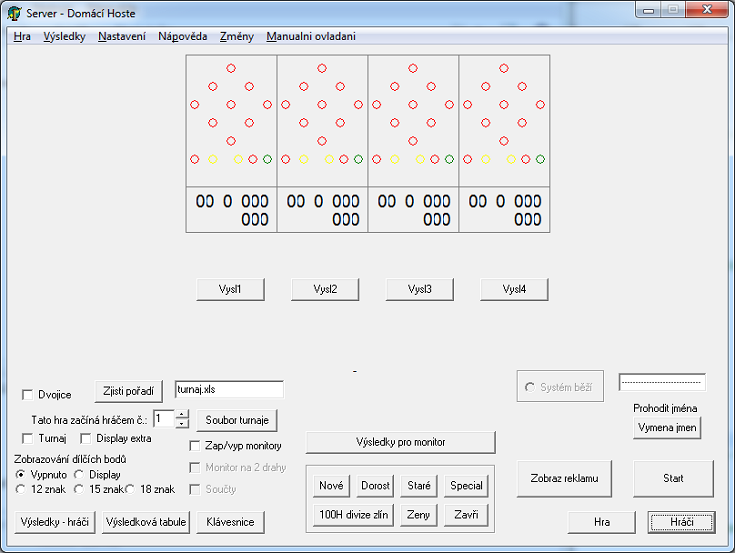Viewport: 735px width, 553px height.
Task: Click the Vymena jmen button
Action: pos(667,428)
